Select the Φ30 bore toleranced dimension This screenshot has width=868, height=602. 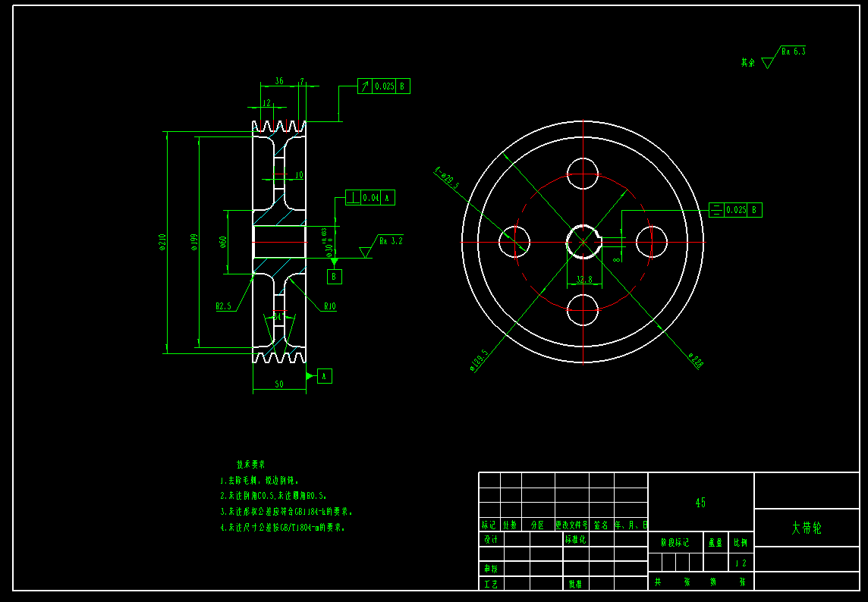[327, 242]
